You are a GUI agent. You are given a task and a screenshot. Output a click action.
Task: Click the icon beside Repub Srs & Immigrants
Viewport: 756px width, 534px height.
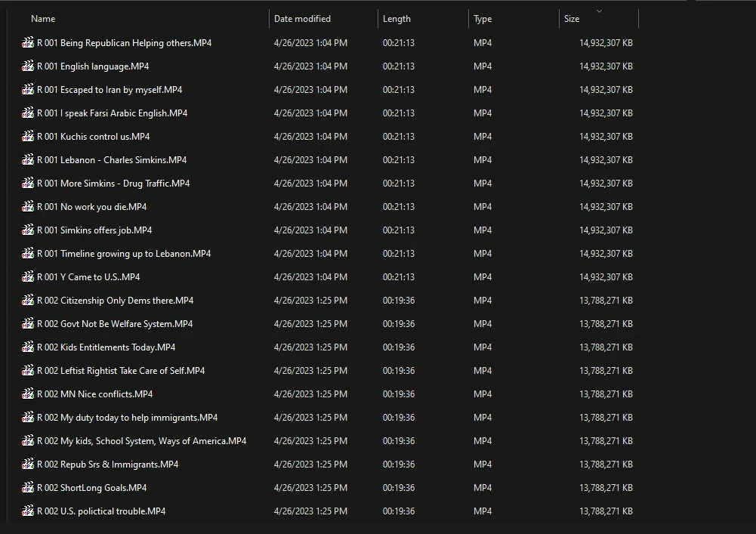(28, 464)
